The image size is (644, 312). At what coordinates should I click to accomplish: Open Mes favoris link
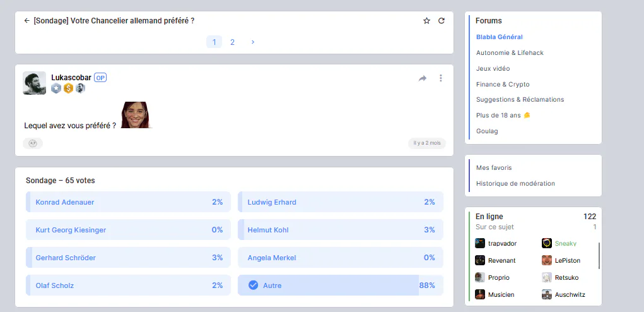494,168
